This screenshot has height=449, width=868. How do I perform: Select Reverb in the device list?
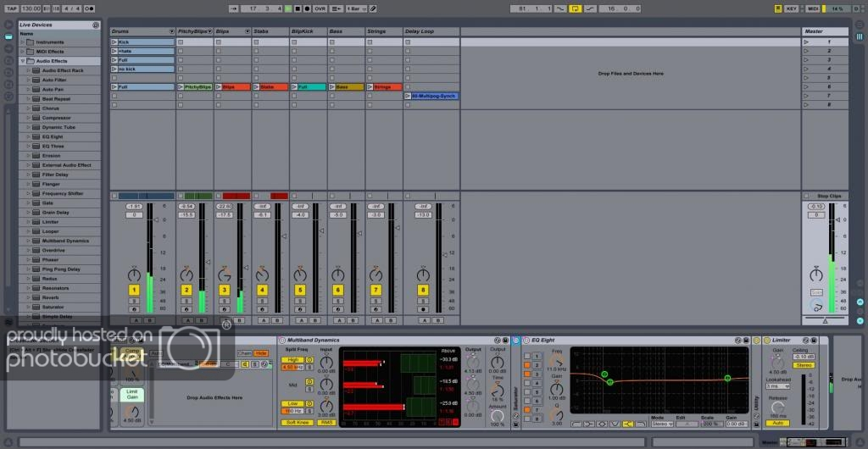[52, 297]
